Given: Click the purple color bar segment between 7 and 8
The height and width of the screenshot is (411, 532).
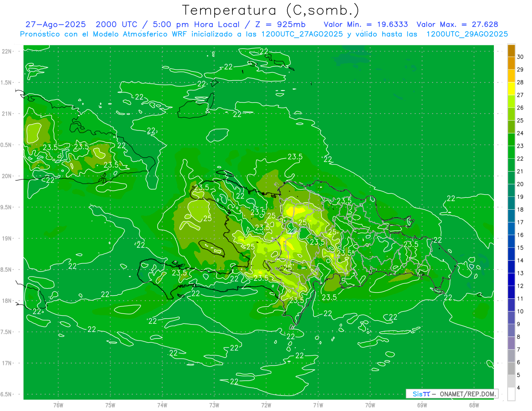Looking at the screenshot, I should coord(511,343).
